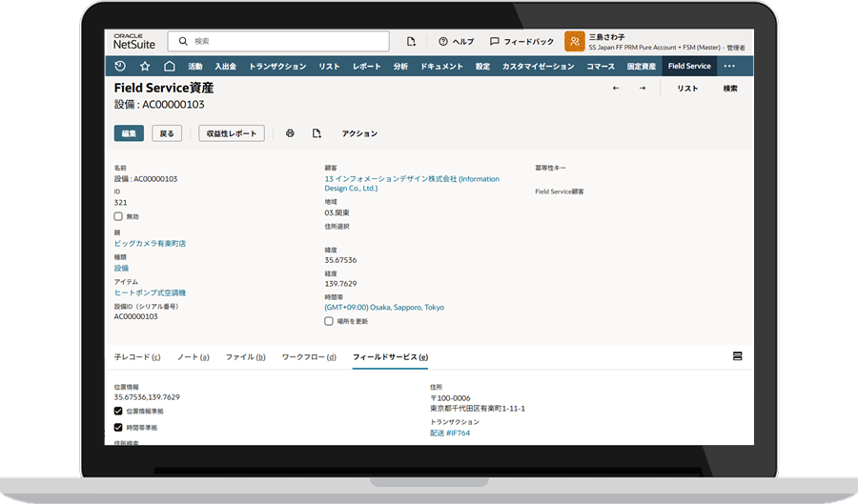
Task: Click the リスト link at top right
Action: click(x=687, y=88)
